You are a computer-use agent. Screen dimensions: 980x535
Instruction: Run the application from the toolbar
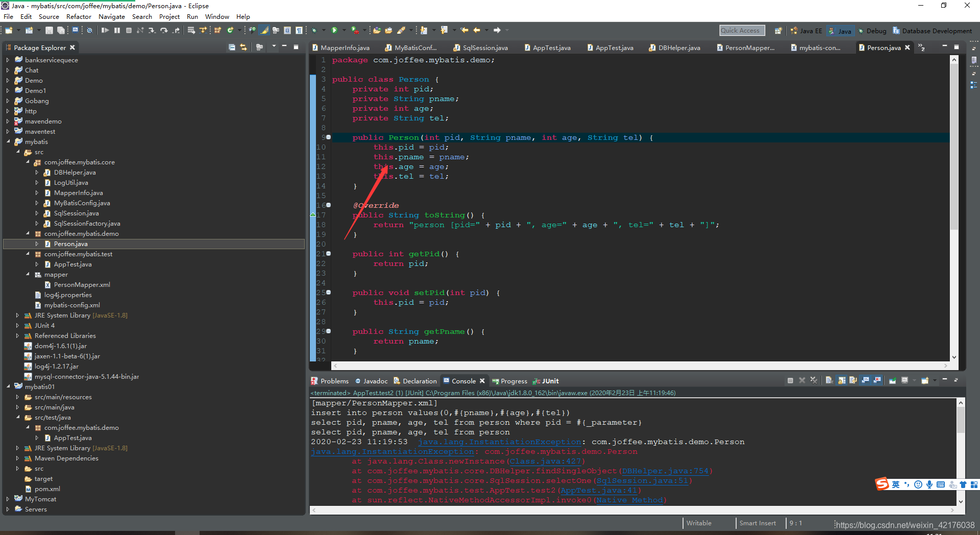tap(334, 30)
